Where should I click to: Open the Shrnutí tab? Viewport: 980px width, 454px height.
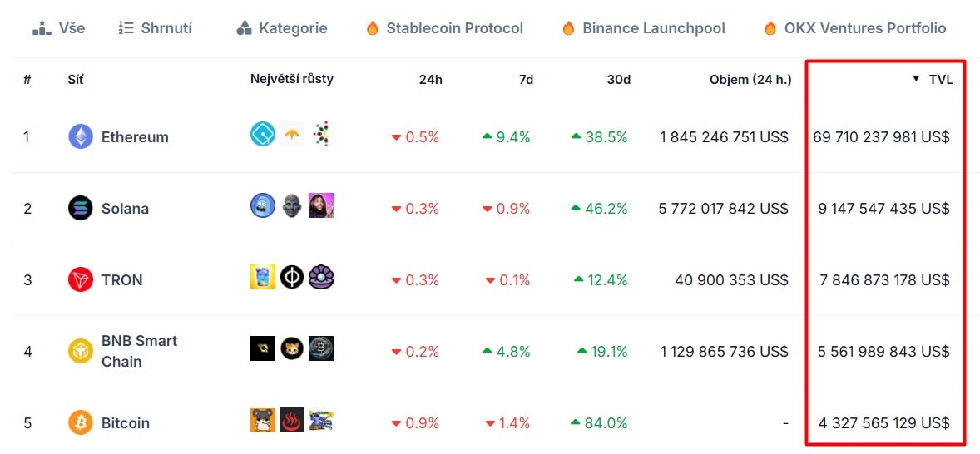coord(156,28)
